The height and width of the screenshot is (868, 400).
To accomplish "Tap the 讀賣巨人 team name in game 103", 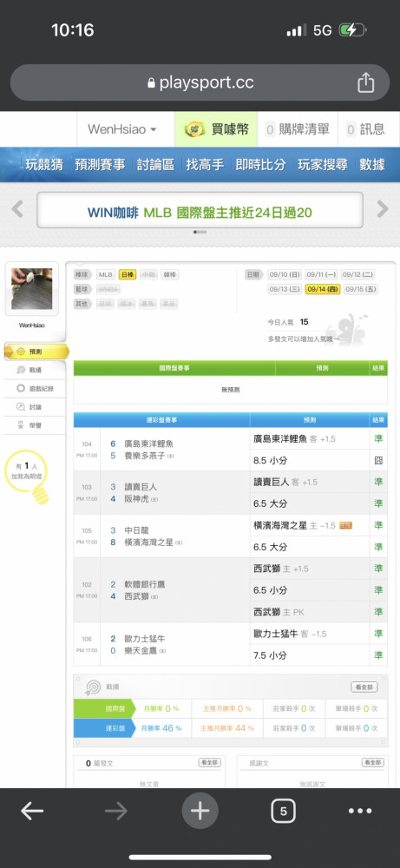I will [x=141, y=487].
